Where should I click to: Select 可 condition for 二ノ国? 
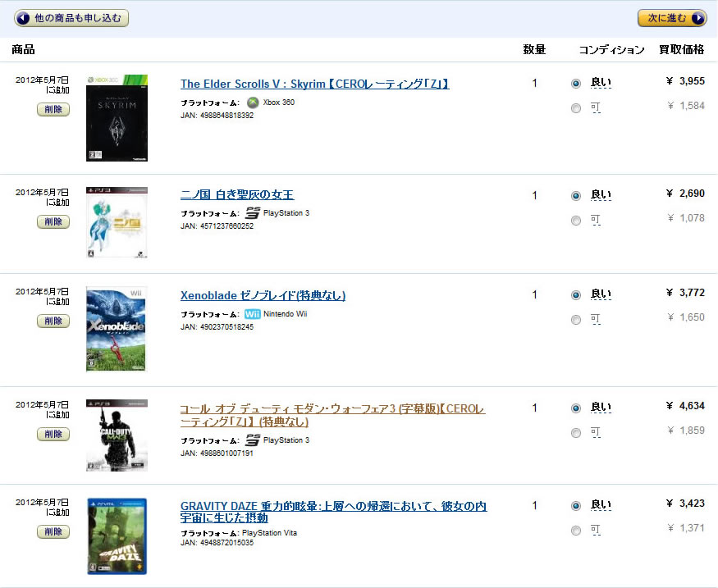(576, 221)
